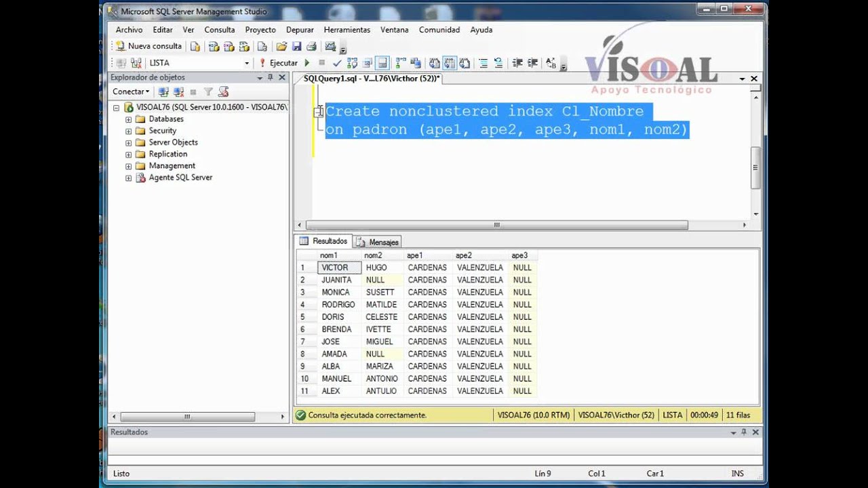
Task: Parse the query with the checkmark icon
Action: (x=337, y=63)
